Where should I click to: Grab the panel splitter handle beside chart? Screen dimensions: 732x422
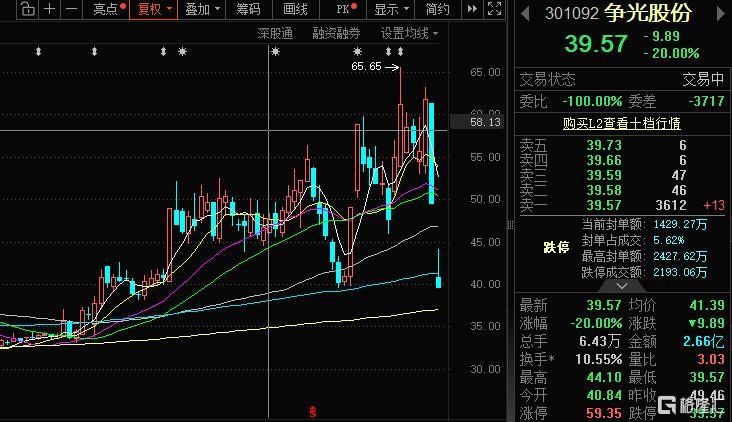pyautogui.click(x=510, y=225)
